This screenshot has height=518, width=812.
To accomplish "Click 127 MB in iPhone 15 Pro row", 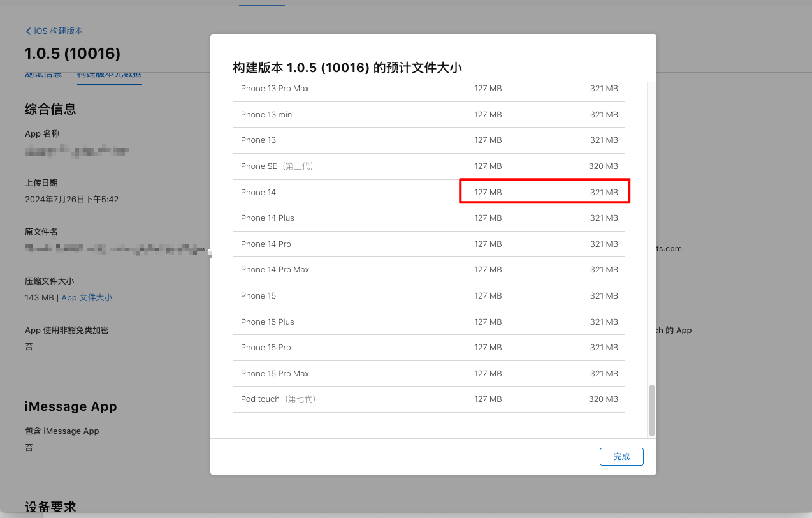I will (488, 348).
